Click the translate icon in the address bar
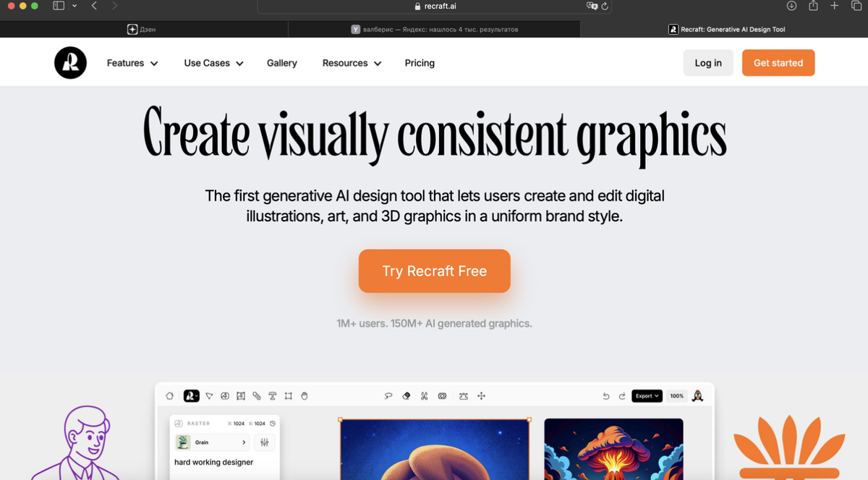Image resolution: width=868 pixels, height=480 pixels. (x=592, y=6)
